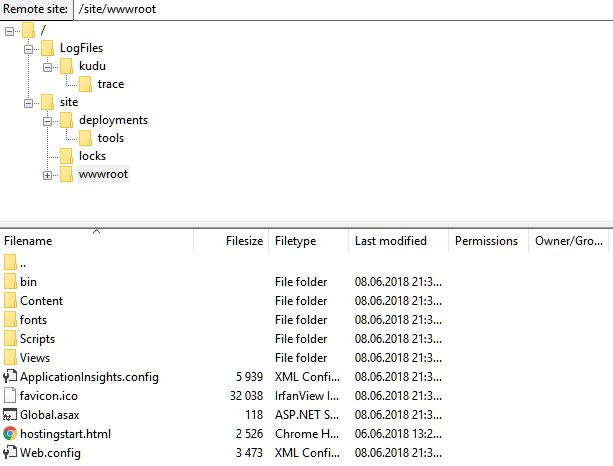Select favicon.ico file name
The image size is (613, 466).
click(48, 396)
